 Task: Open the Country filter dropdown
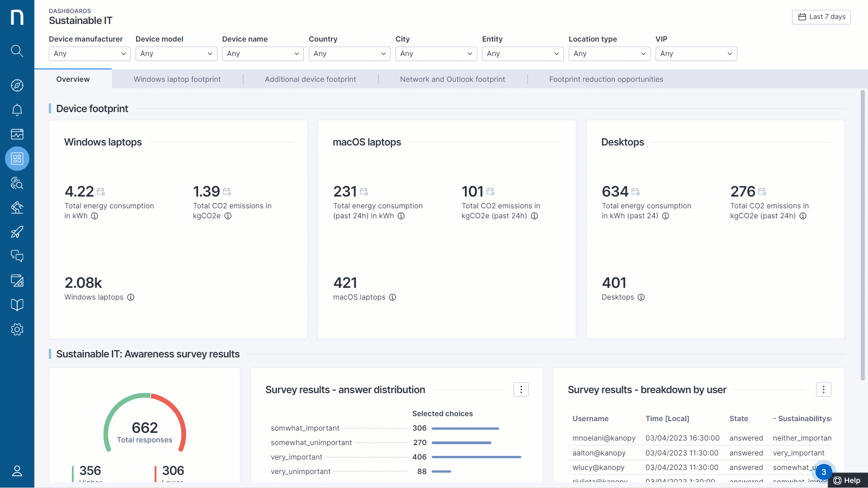(349, 54)
